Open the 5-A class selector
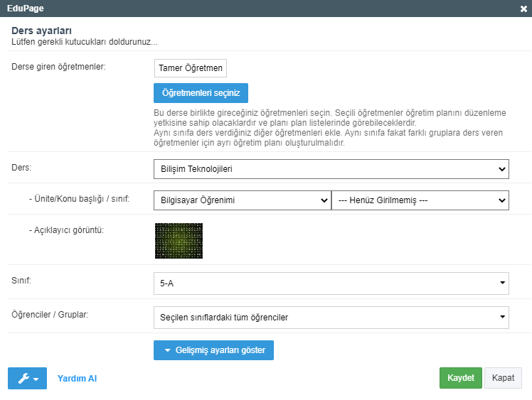532x400 pixels. tap(331, 283)
